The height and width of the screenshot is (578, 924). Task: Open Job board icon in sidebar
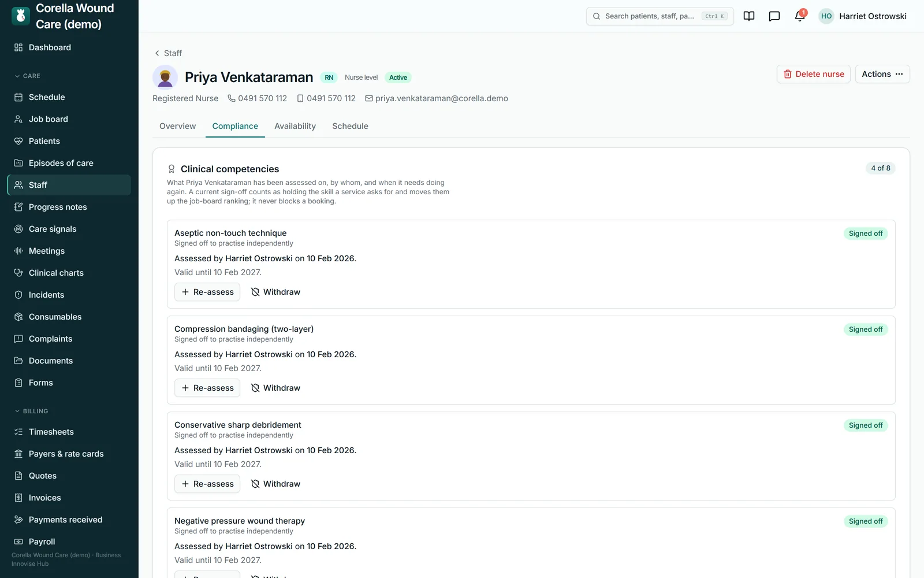point(18,119)
